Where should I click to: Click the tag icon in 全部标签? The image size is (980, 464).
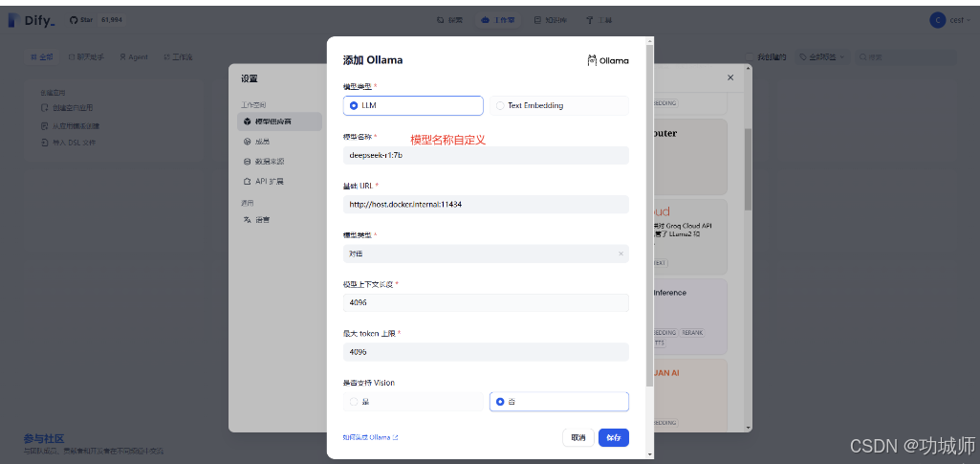point(802,56)
